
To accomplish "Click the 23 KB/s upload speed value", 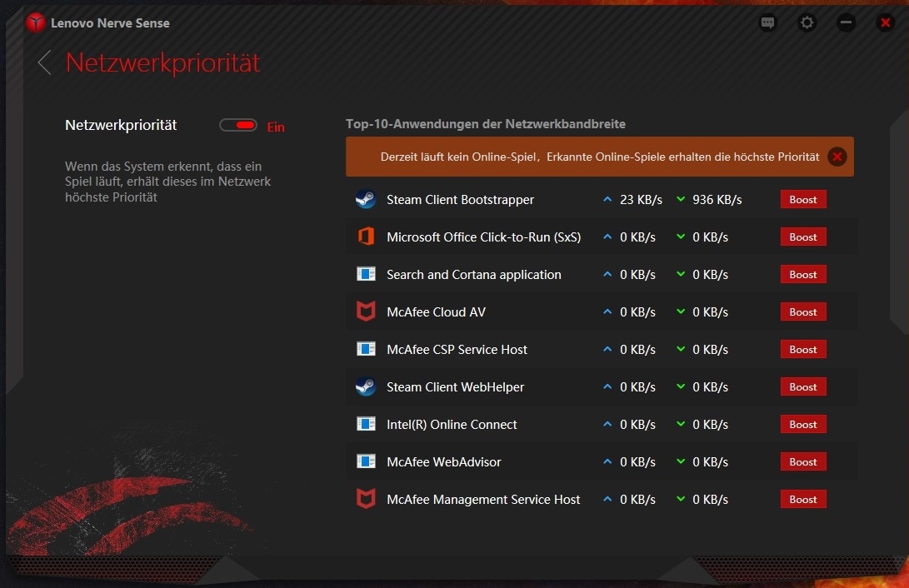I will (641, 200).
